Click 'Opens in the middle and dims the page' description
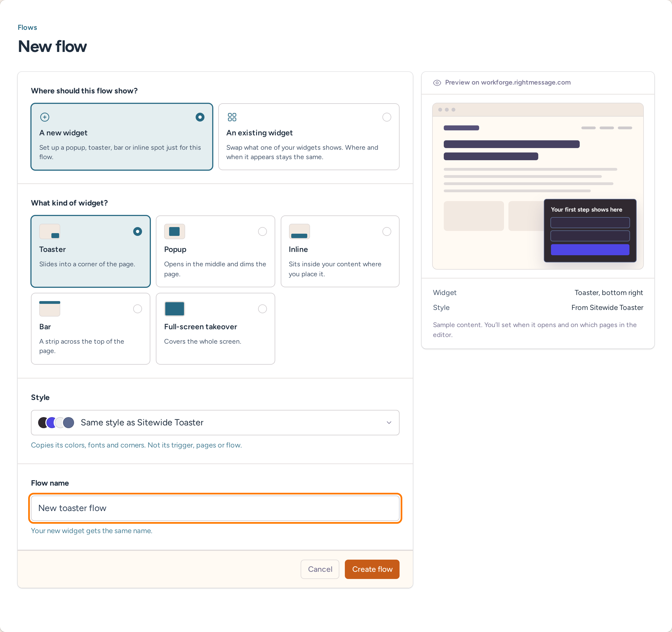The height and width of the screenshot is (632, 672). (215, 269)
